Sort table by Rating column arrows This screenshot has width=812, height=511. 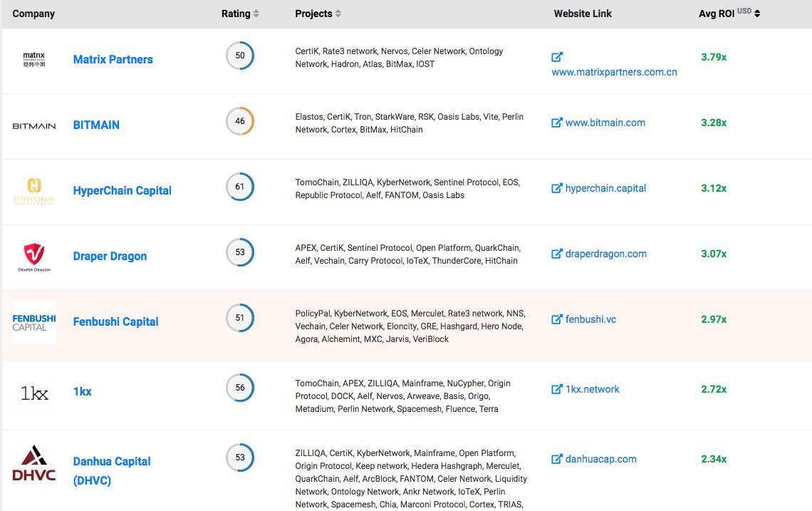[x=256, y=14]
